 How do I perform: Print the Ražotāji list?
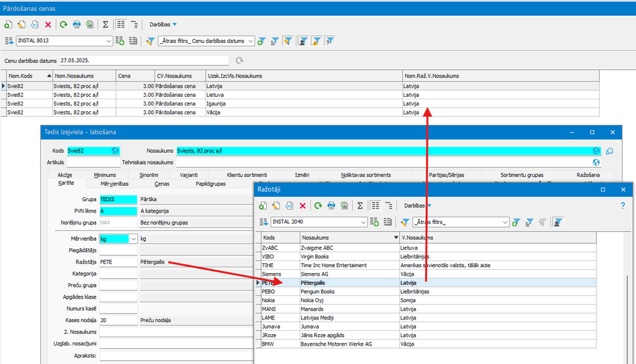(x=332, y=206)
